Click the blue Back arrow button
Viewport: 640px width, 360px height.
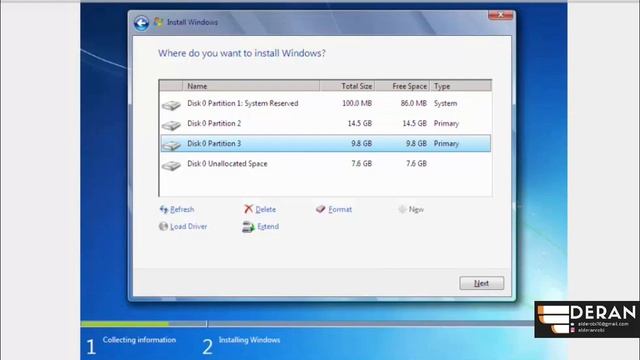(141, 23)
